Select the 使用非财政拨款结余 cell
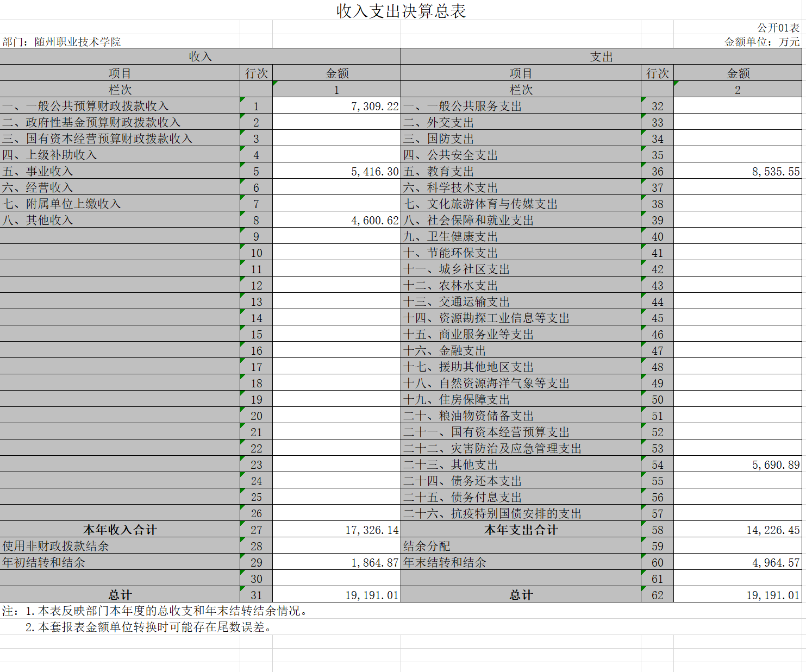The width and height of the screenshot is (806, 672). [120, 546]
